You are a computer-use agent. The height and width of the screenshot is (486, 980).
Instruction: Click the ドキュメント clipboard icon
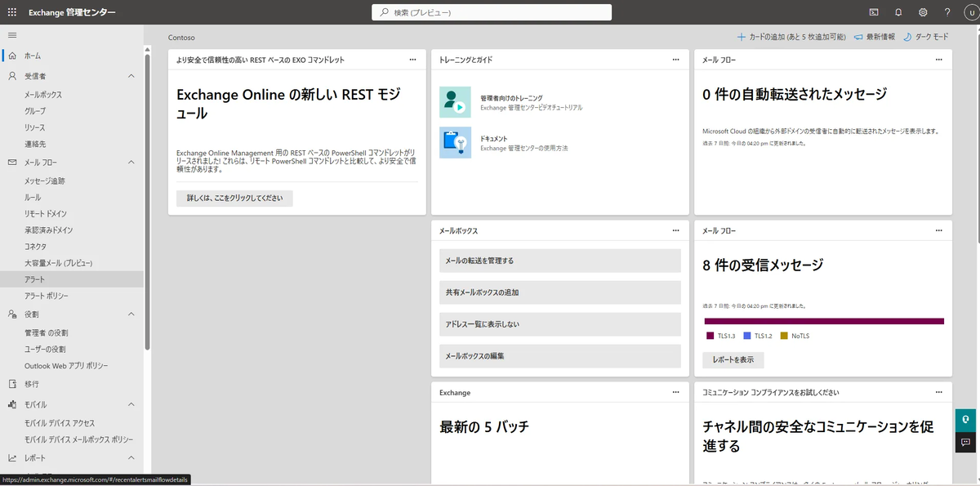[x=455, y=142]
